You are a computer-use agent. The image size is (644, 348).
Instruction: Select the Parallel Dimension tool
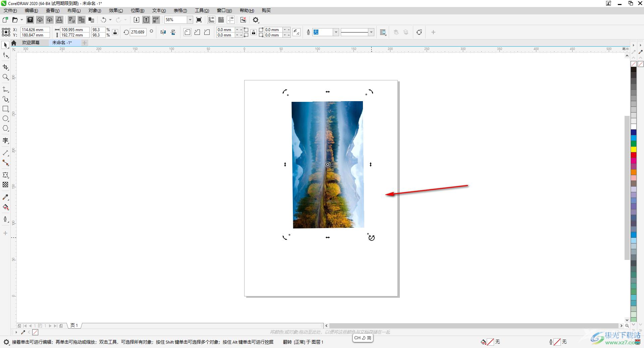click(5, 153)
